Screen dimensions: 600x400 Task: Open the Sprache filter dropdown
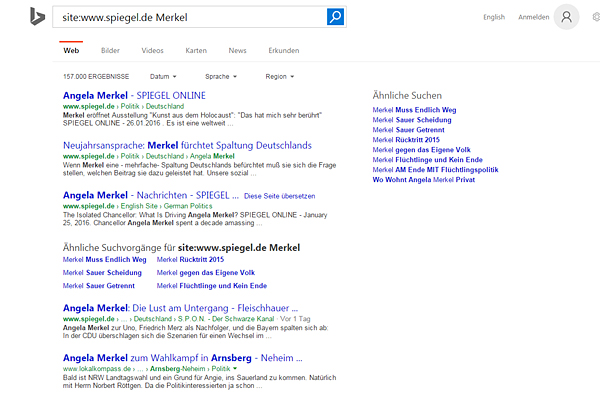pyautogui.click(x=221, y=76)
